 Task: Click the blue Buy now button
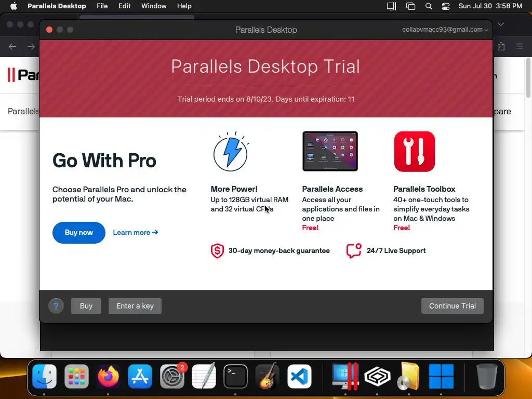coord(79,233)
